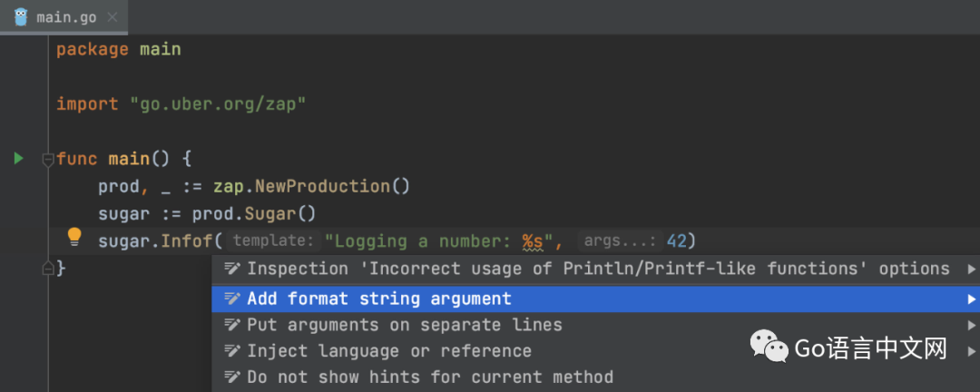980x392 pixels.
Task: Close the main.go tab
Action: coord(112,17)
